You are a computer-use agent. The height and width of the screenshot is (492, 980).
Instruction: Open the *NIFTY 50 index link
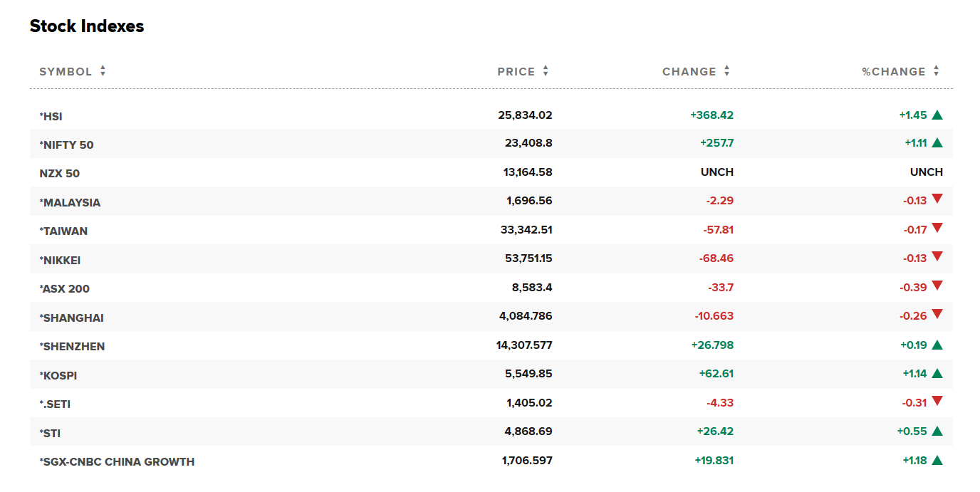pyautogui.click(x=67, y=145)
